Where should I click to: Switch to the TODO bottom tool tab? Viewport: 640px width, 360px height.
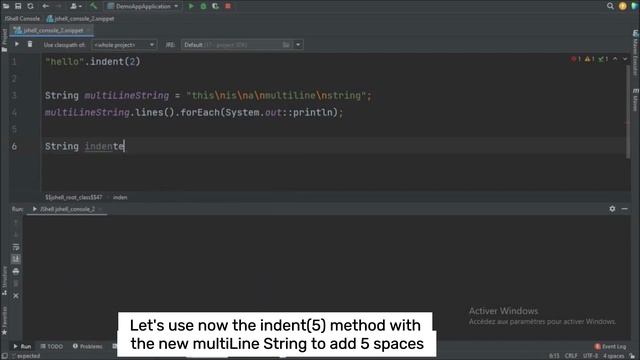tap(51, 346)
